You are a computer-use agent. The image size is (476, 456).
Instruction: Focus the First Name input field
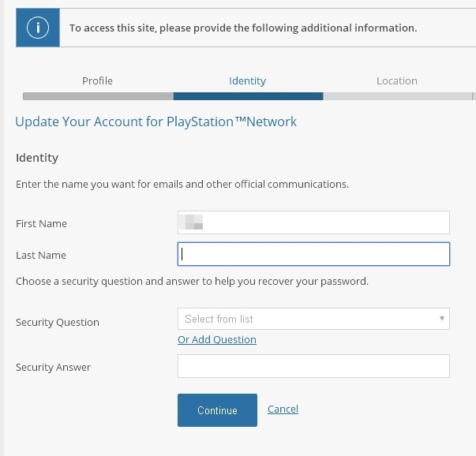(313, 222)
